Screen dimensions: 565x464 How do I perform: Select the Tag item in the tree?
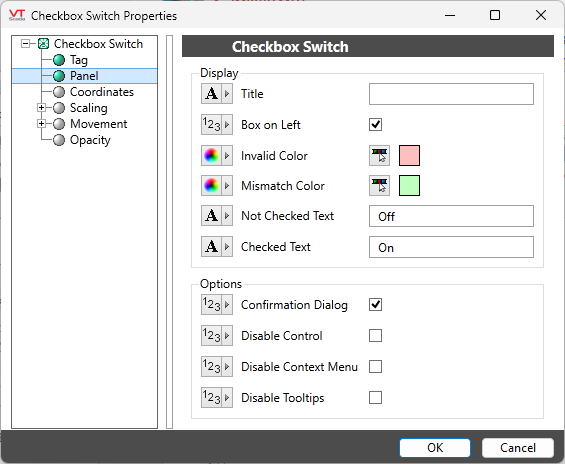pos(79,60)
